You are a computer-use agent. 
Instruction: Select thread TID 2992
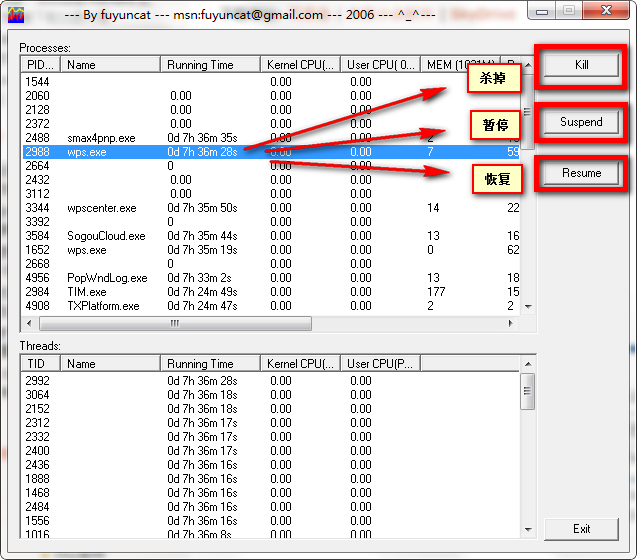click(x=271, y=381)
